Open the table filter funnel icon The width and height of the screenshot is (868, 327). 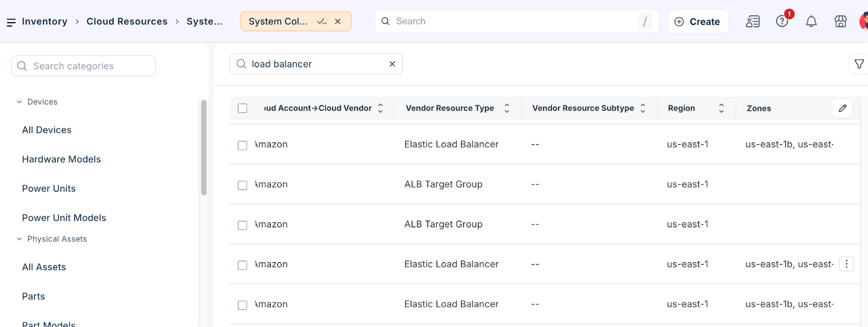click(859, 64)
